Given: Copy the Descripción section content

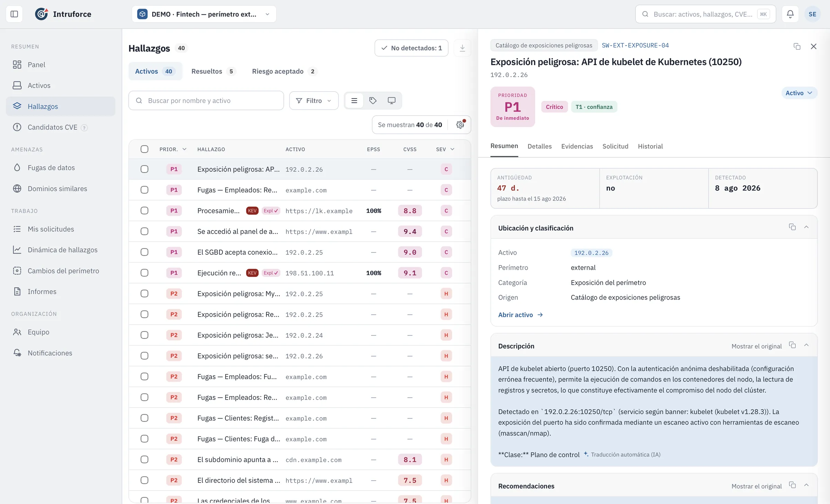Looking at the screenshot, I should 792,345.
